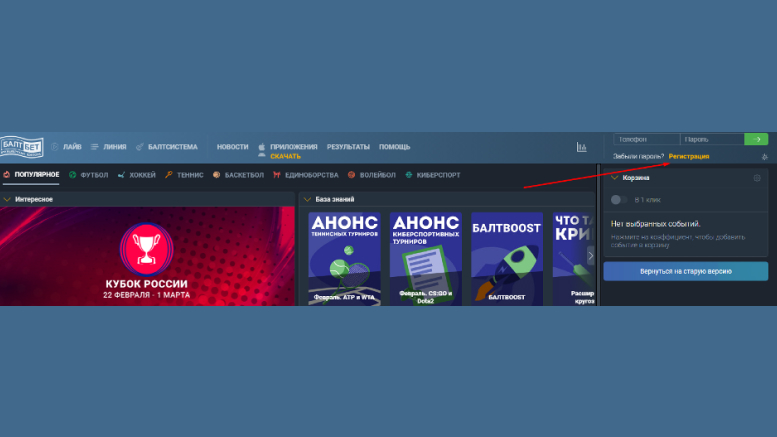777x437 pixels.
Task: Toggle the 'В 1 клик' switch
Action: pyautogui.click(x=620, y=200)
